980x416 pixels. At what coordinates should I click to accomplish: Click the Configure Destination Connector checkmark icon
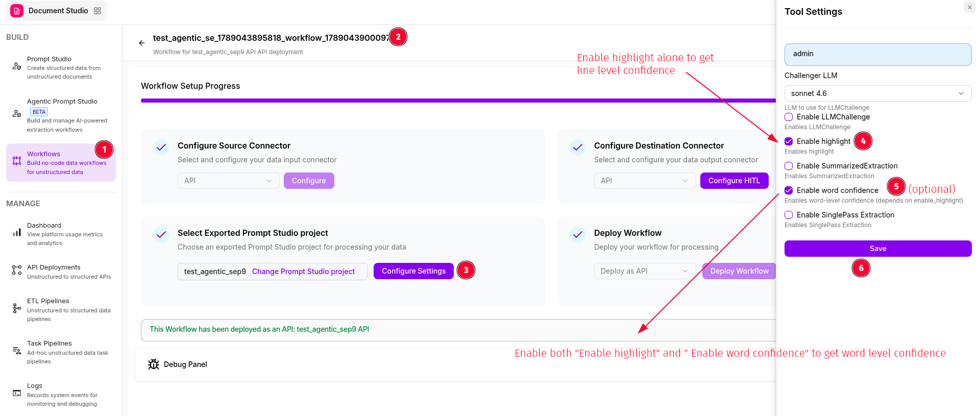(578, 148)
